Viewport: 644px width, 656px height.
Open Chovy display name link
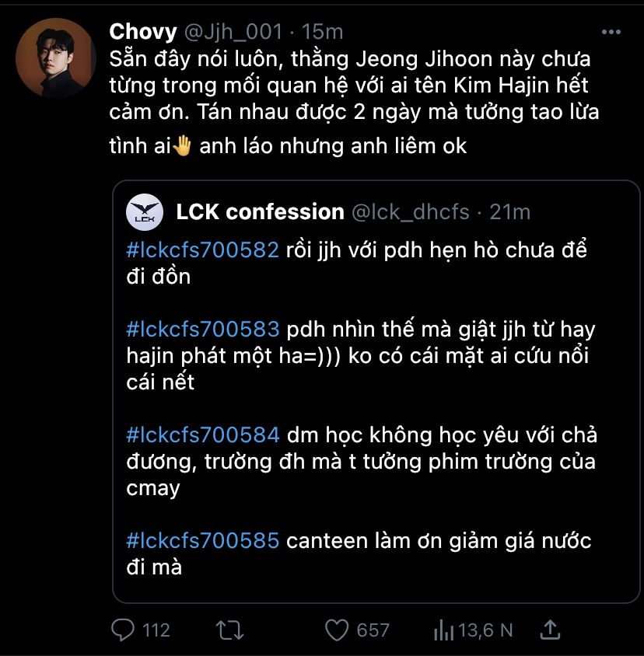142,32
